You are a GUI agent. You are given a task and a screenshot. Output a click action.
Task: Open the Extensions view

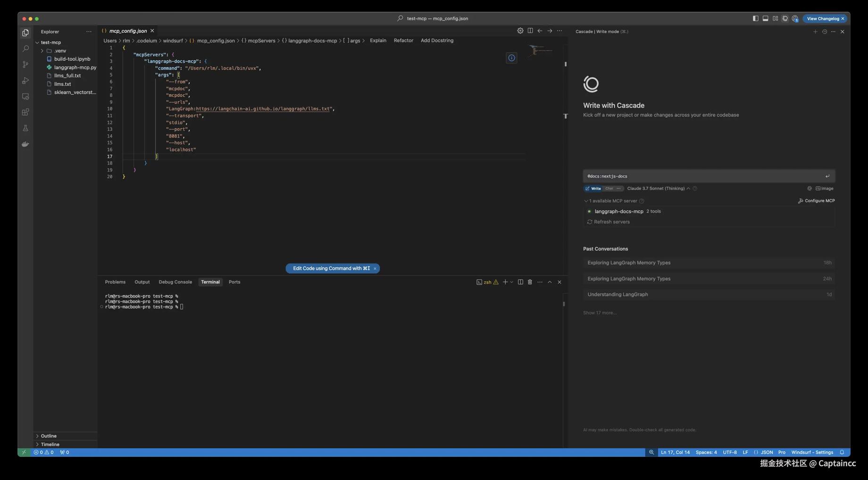click(x=25, y=112)
